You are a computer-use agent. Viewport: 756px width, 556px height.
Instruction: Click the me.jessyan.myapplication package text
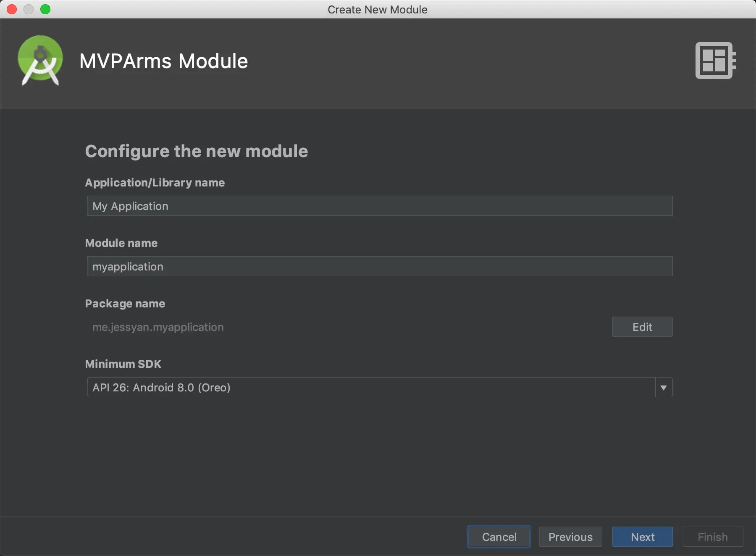pyautogui.click(x=158, y=327)
